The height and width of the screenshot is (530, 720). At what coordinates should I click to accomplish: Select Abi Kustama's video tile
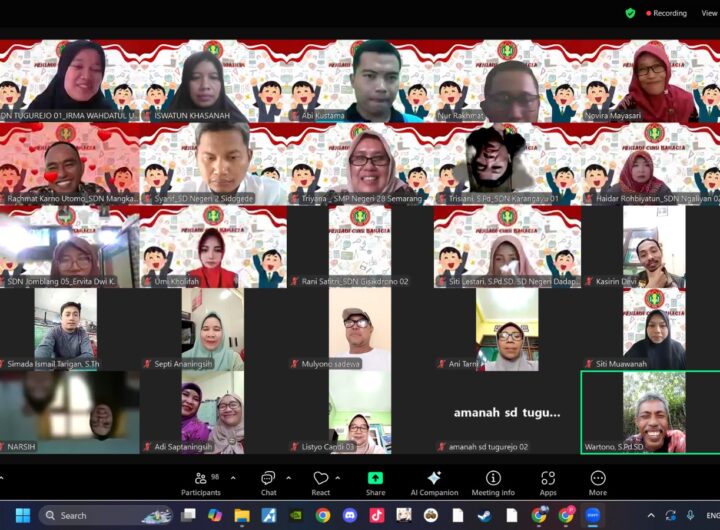click(375, 80)
